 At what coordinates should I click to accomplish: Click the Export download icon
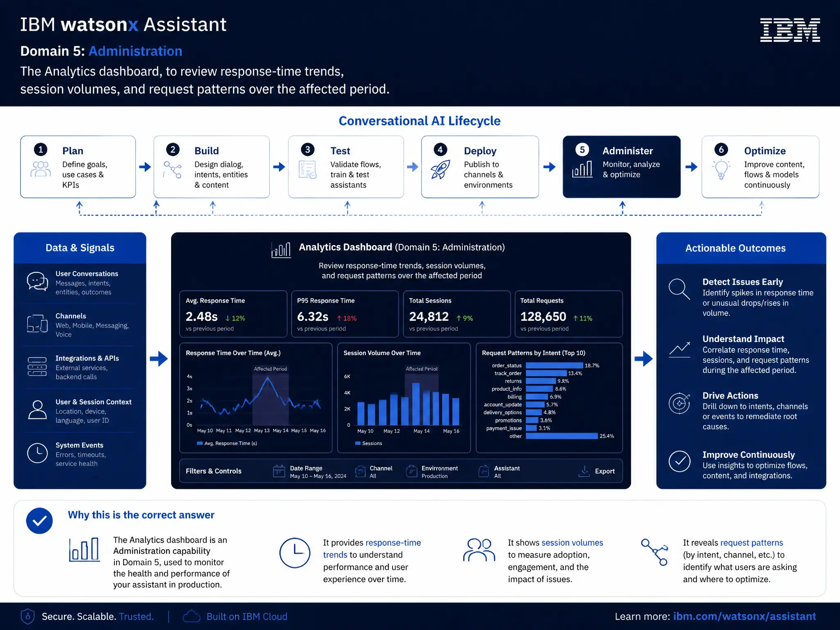584,471
